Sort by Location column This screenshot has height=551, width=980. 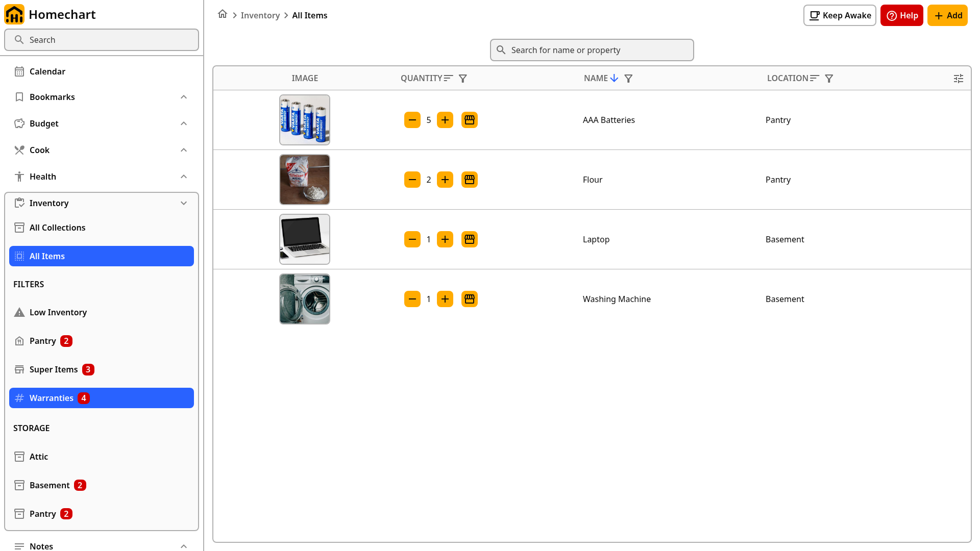(815, 78)
